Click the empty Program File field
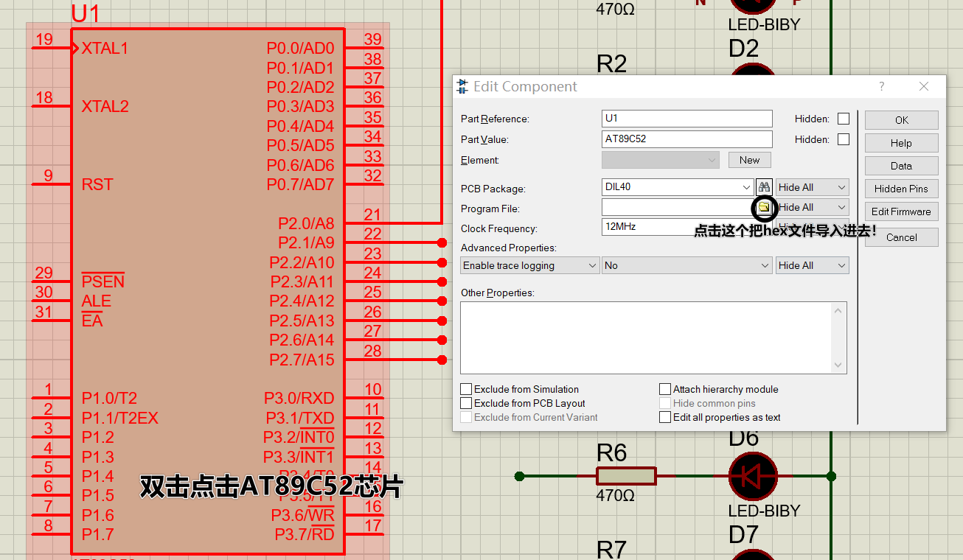Image resolution: width=963 pixels, height=560 pixels. point(678,208)
